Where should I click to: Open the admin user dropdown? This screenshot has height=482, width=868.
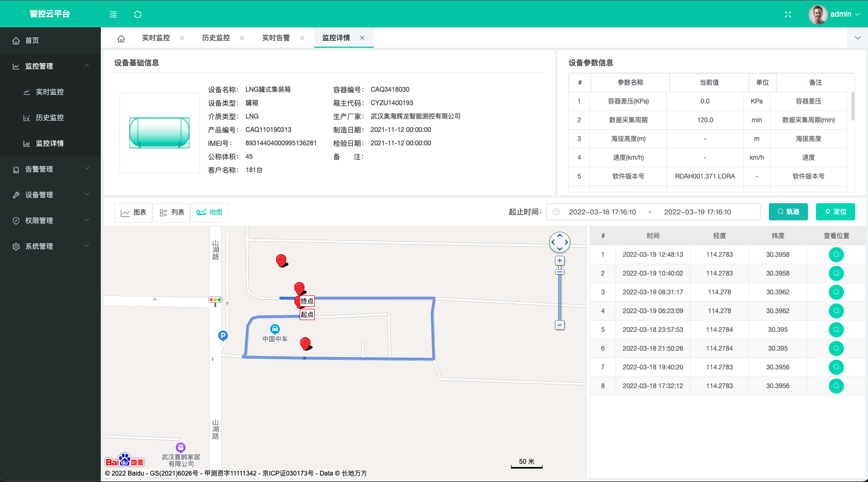[834, 14]
